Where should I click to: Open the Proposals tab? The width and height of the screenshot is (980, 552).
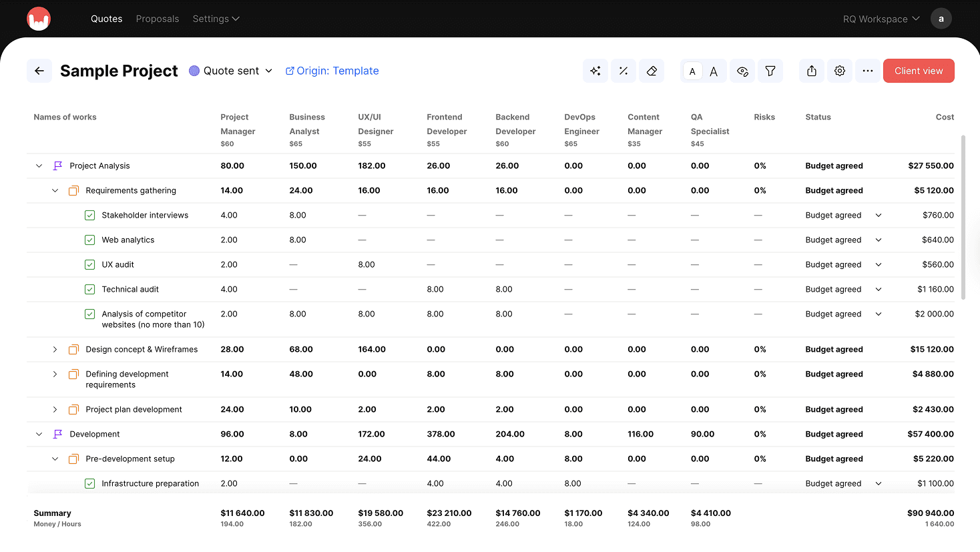click(x=158, y=19)
